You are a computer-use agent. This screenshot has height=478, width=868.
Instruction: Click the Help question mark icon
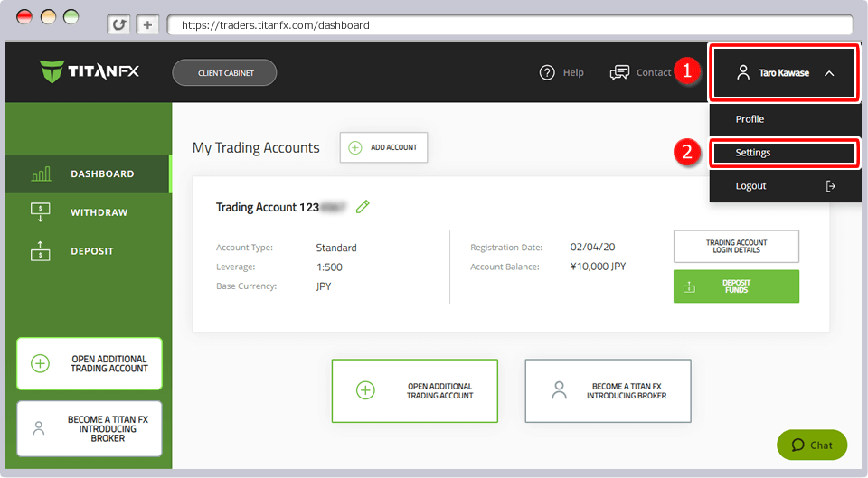point(547,73)
